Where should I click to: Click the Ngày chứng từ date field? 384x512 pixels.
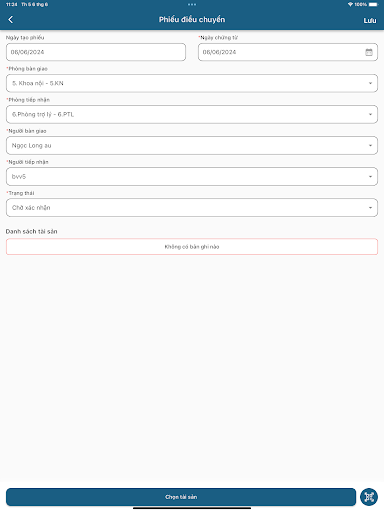pyautogui.click(x=288, y=52)
